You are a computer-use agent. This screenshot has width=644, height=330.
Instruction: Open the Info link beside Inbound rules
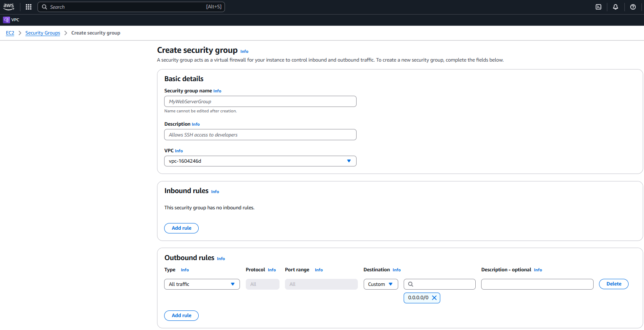(x=215, y=191)
